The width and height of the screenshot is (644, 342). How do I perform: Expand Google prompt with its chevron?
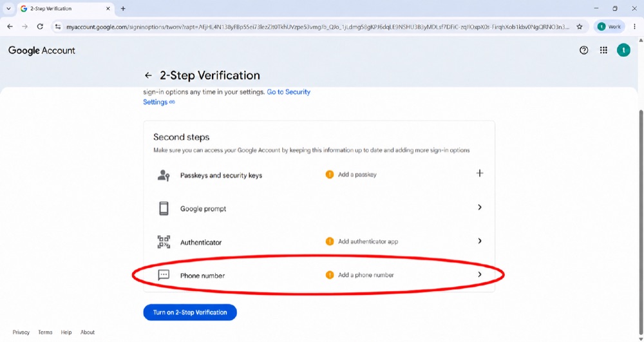point(480,207)
